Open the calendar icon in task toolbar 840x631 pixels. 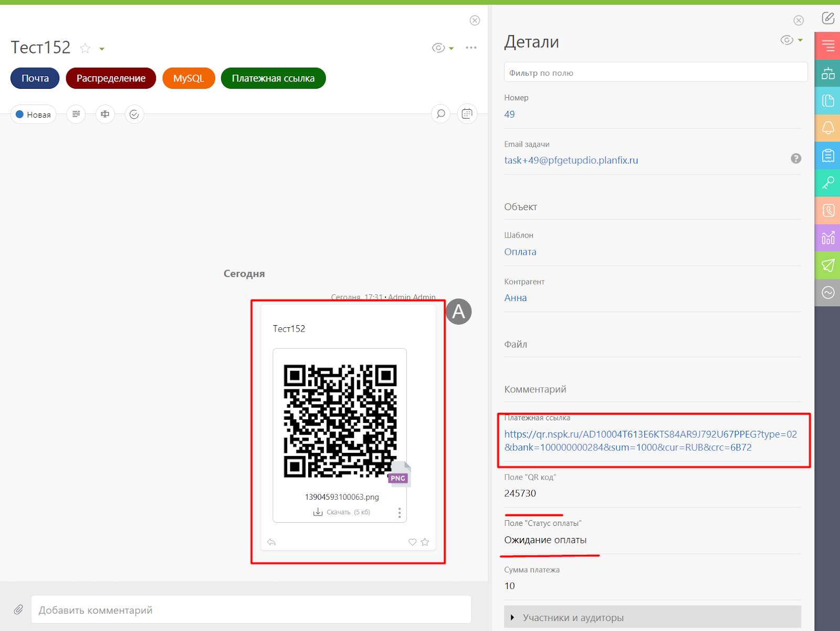pyautogui.click(x=467, y=113)
